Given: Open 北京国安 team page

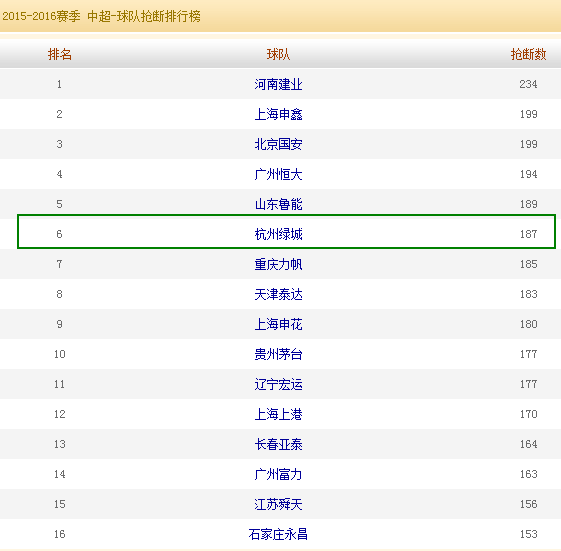Looking at the screenshot, I should (278, 145).
